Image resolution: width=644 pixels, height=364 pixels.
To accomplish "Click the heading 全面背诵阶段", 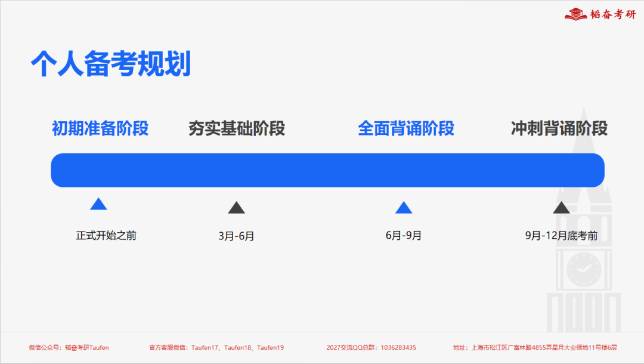I will [x=406, y=128].
